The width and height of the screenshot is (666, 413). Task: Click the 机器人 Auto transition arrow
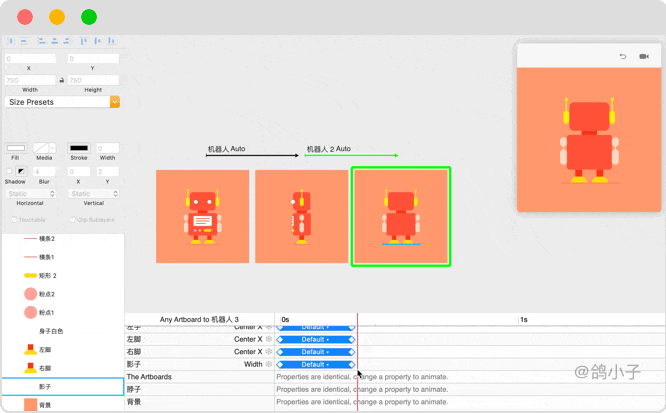pyautogui.click(x=252, y=156)
